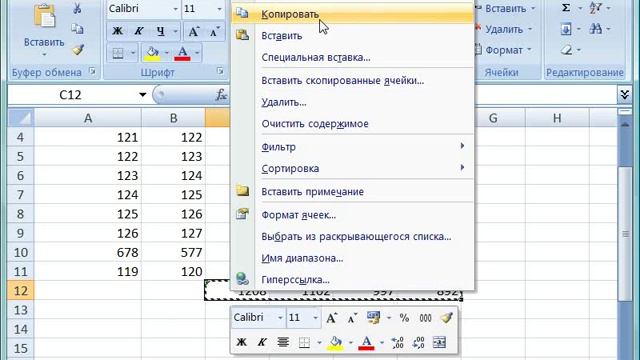Open the Удалить dropdown arrow in Ячейки group
Viewport: 640px width, 360px height.
530,29
